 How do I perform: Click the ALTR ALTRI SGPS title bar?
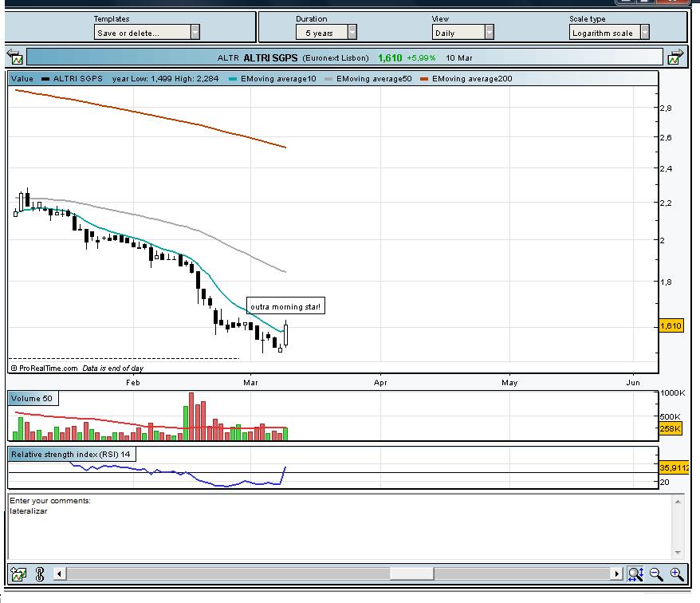pos(344,57)
